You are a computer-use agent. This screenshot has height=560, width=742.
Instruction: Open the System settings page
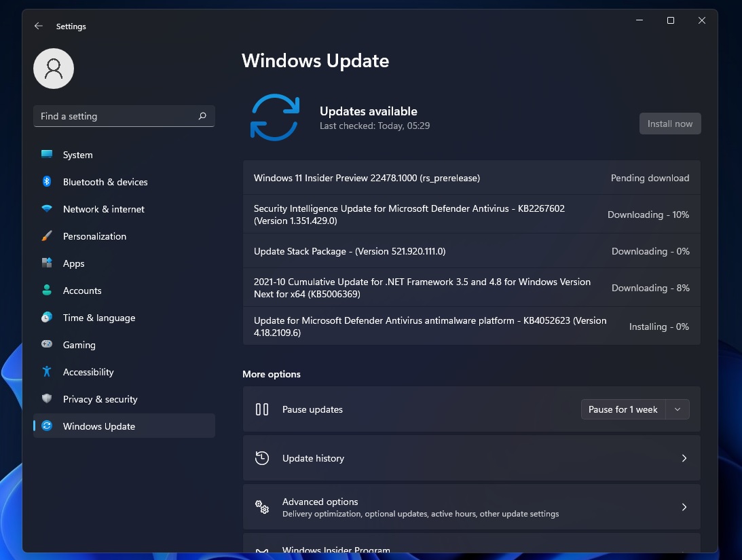click(x=124, y=155)
